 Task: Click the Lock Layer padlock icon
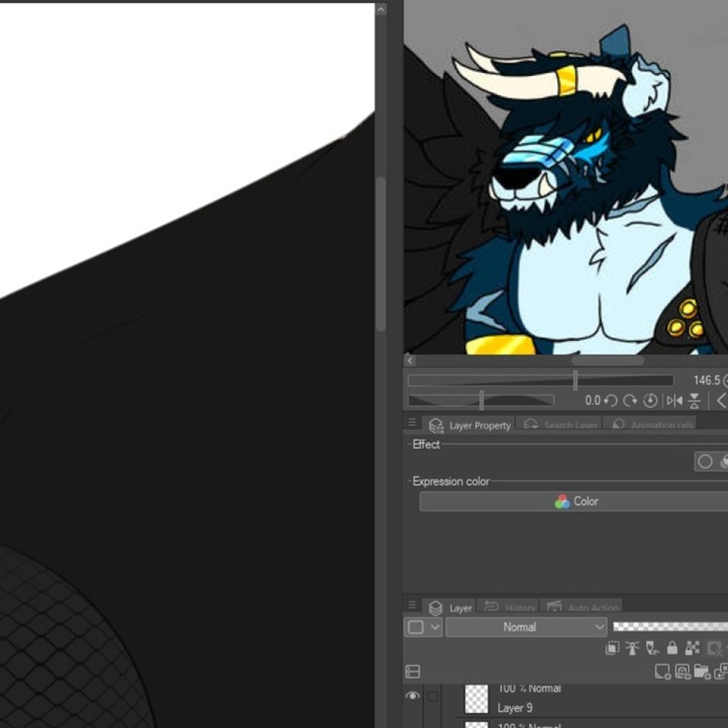click(672, 648)
